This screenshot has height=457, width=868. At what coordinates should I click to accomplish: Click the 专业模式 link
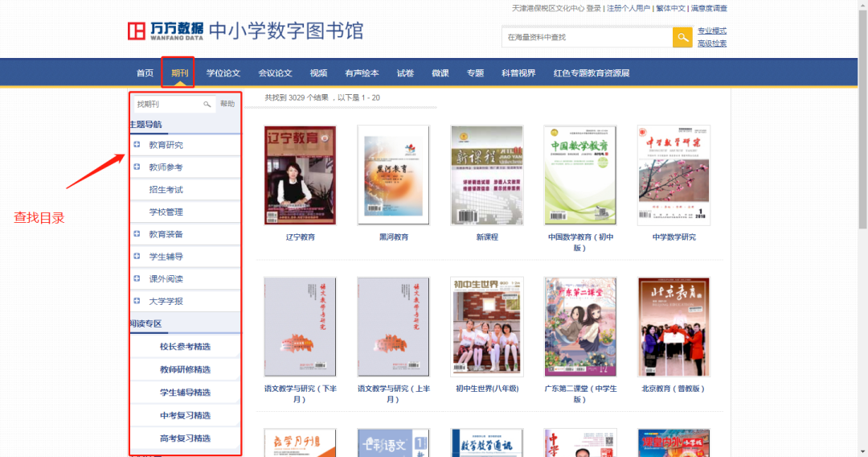point(712,31)
